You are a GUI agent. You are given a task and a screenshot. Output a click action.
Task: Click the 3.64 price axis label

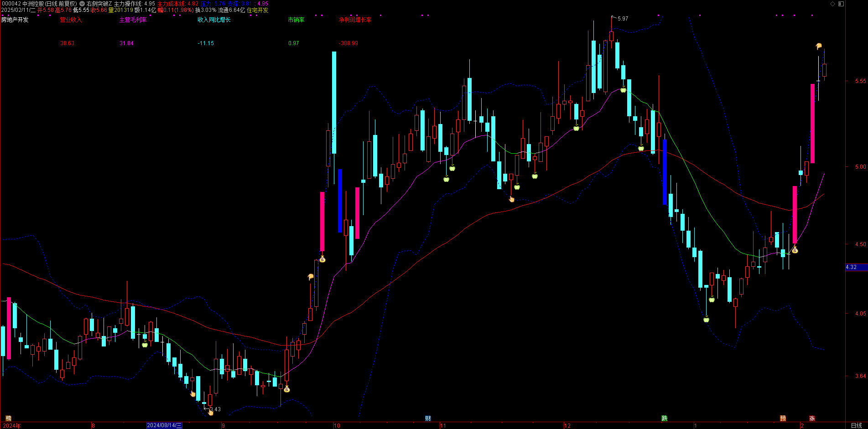860,376
